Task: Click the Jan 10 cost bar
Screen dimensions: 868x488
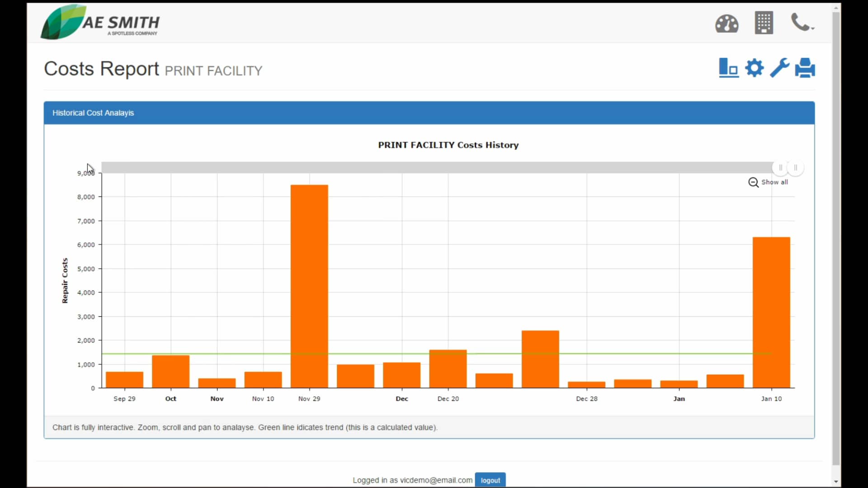Action: click(x=771, y=312)
